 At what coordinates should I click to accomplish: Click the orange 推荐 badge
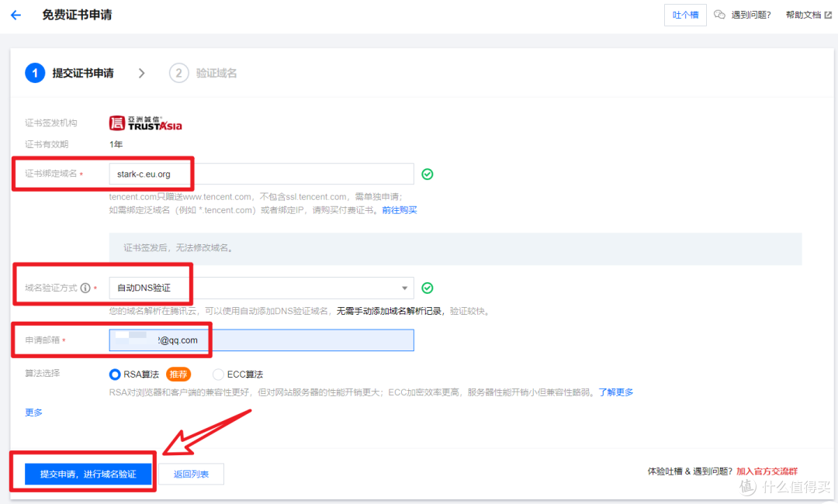[x=178, y=375]
